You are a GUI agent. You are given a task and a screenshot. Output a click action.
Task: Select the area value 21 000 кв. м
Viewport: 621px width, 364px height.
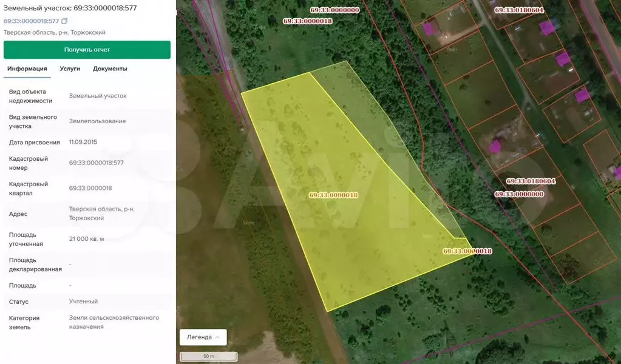tap(86, 239)
